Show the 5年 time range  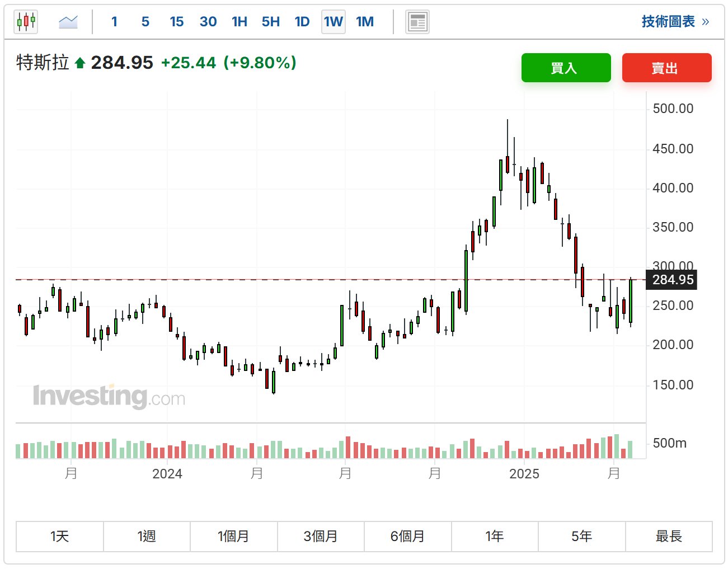[x=582, y=537]
